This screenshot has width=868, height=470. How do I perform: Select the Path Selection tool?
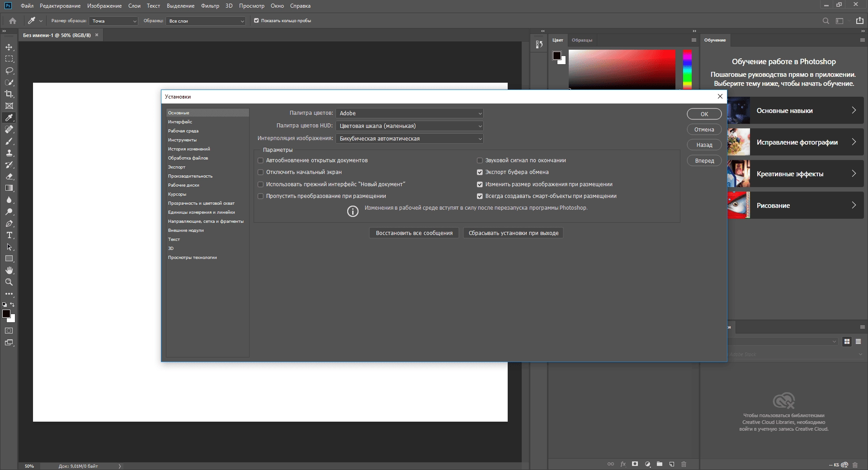click(9, 247)
